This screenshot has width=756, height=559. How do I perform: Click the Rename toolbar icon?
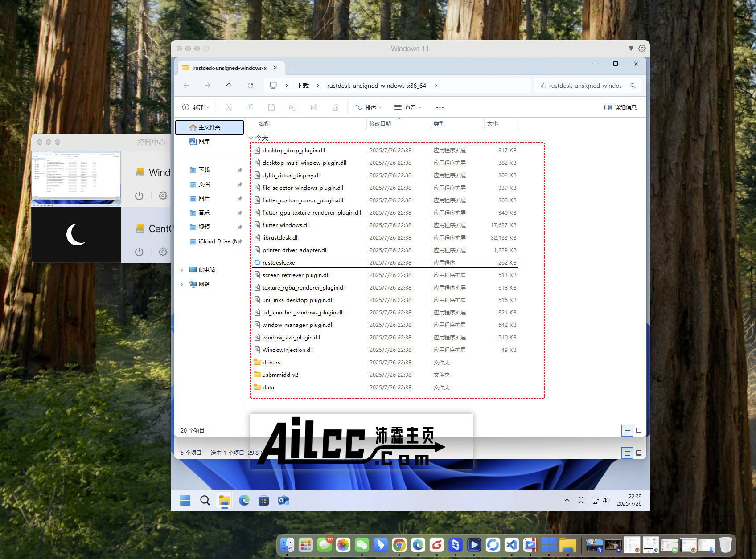(x=293, y=107)
